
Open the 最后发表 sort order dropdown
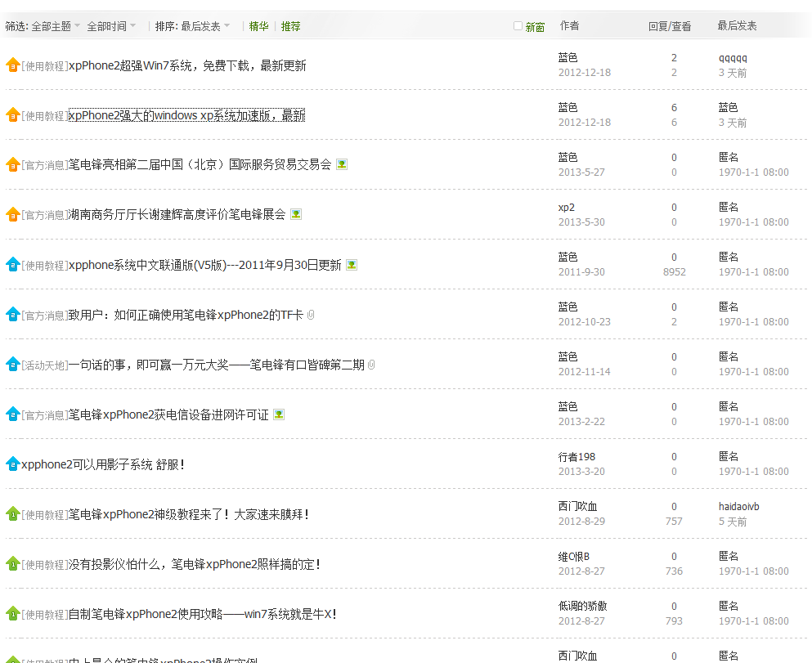[205, 26]
